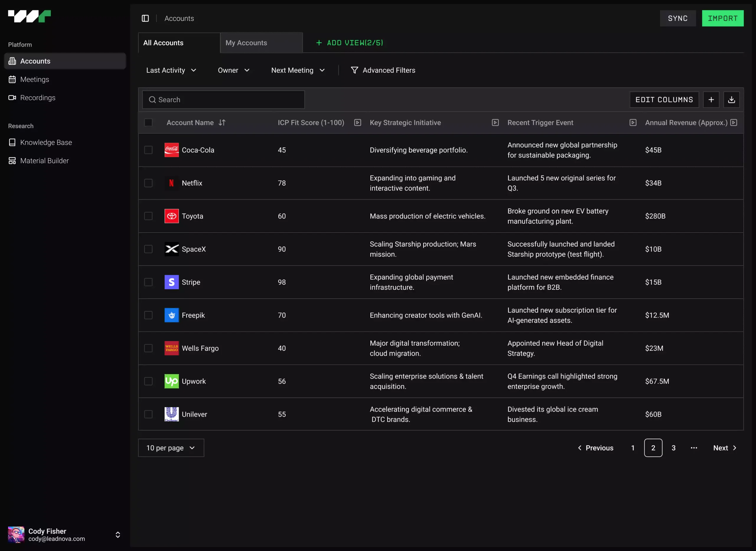This screenshot has height=551, width=756.
Task: Tick the Stripe row checkbox
Action: [148, 282]
